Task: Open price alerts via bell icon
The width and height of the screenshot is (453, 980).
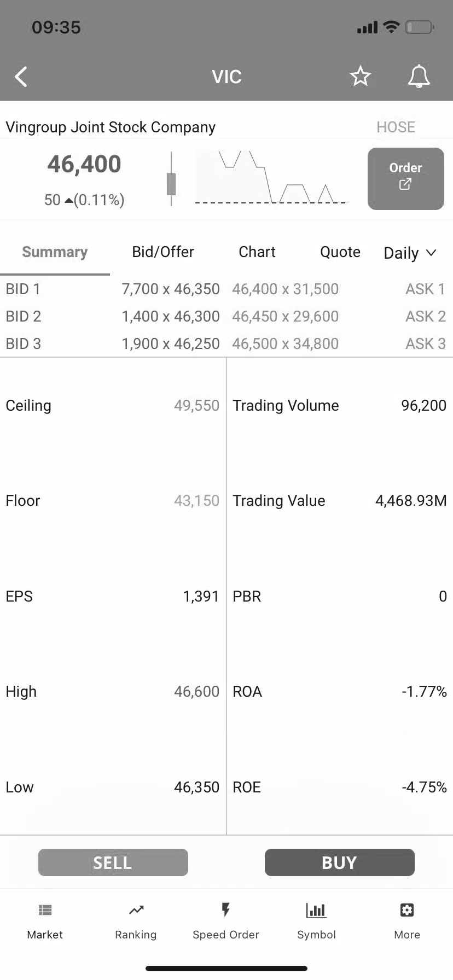Action: (419, 77)
